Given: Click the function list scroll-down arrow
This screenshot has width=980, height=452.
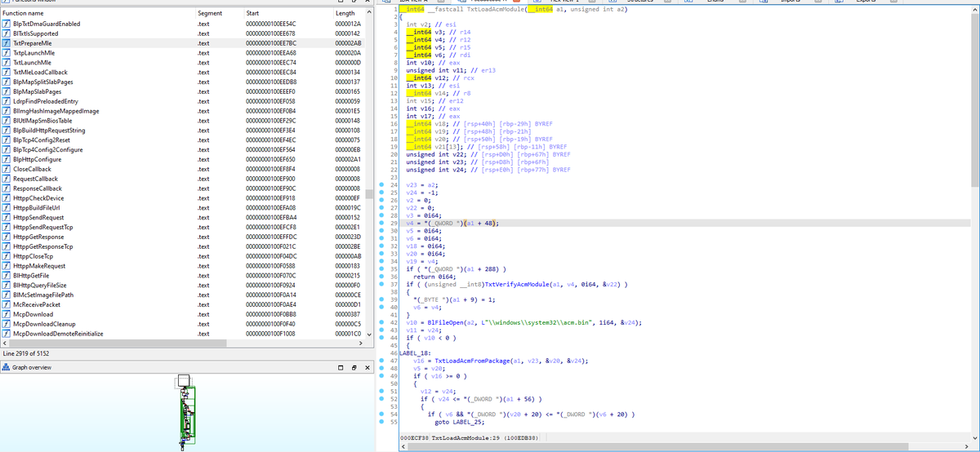Looking at the screenshot, I should [368, 334].
